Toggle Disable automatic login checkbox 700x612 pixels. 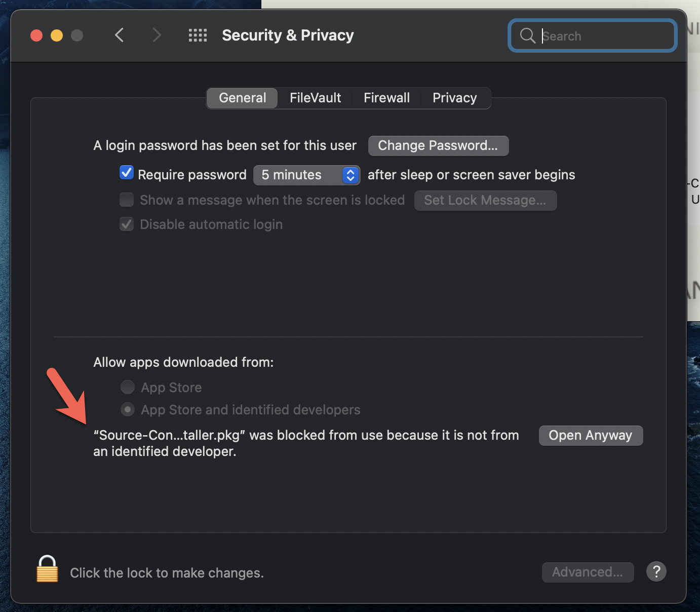(x=127, y=224)
